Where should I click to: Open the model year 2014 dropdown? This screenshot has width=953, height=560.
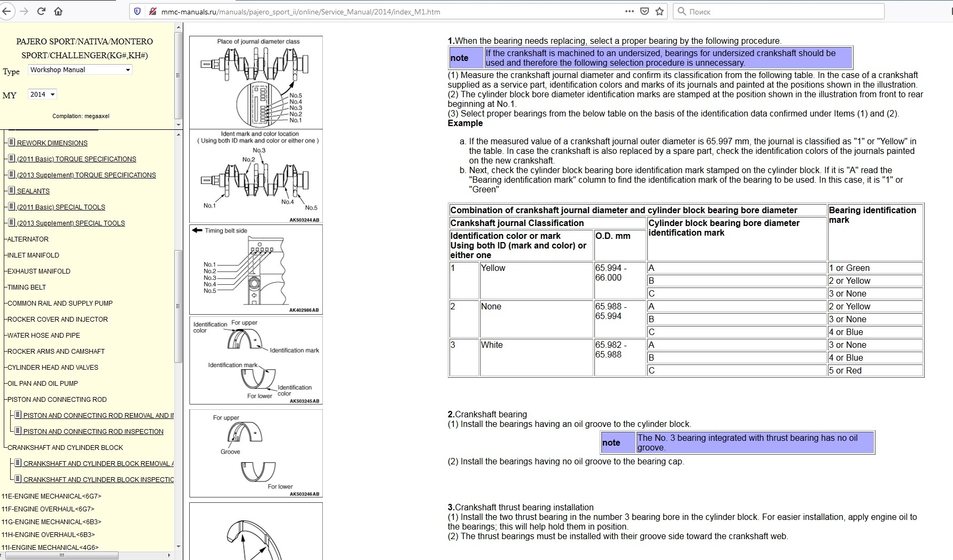click(42, 95)
